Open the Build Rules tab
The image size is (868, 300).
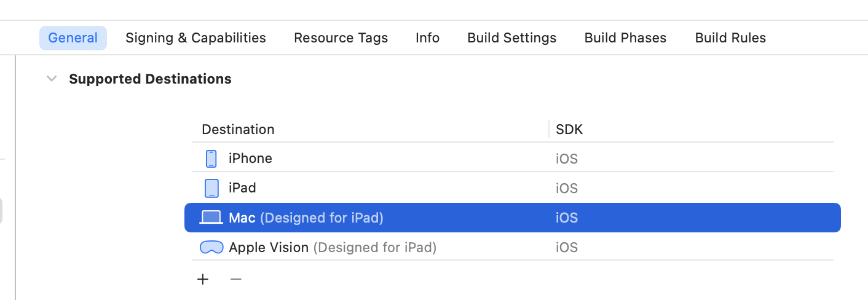coord(730,38)
